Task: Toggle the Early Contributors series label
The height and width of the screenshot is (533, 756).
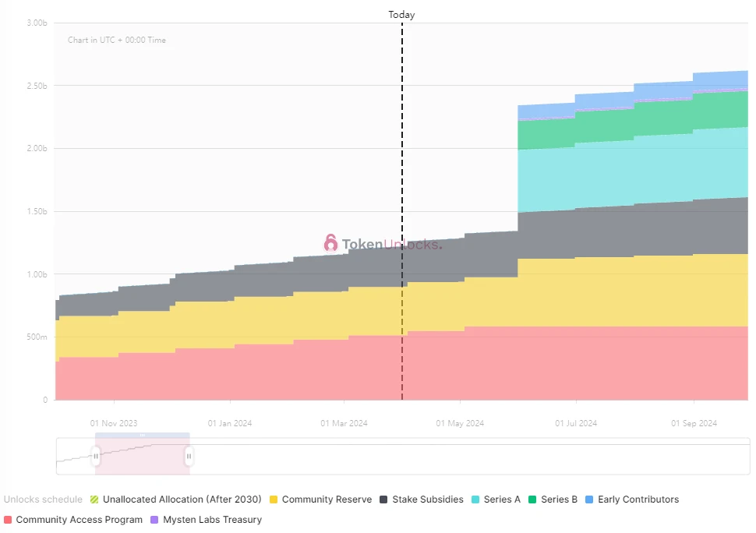Action: click(638, 499)
